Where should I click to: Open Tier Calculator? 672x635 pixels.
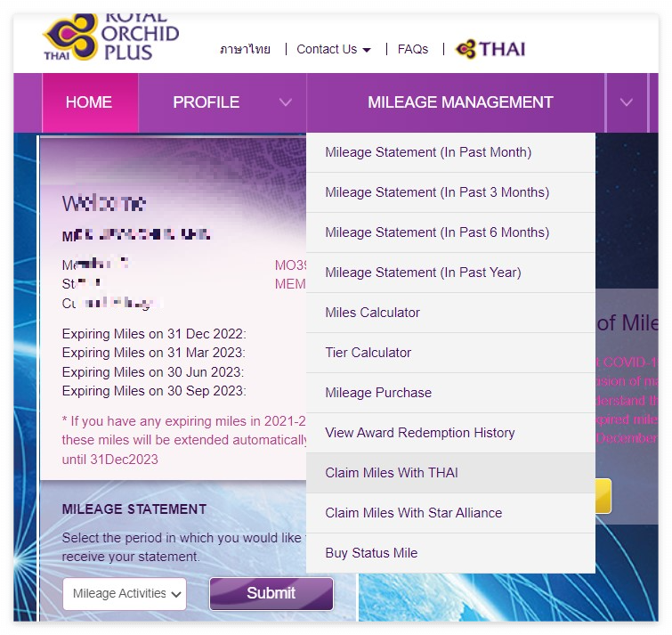tap(451, 353)
